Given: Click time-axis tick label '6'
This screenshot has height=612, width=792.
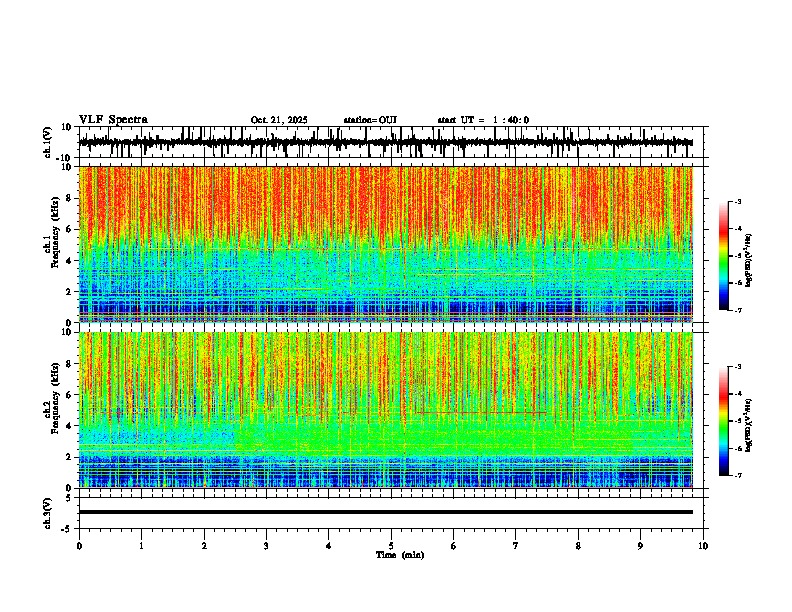Looking at the screenshot, I should pos(453,546).
